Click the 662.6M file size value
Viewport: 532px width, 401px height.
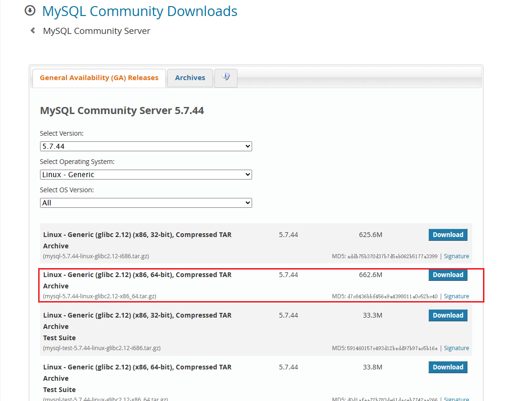[370, 275]
